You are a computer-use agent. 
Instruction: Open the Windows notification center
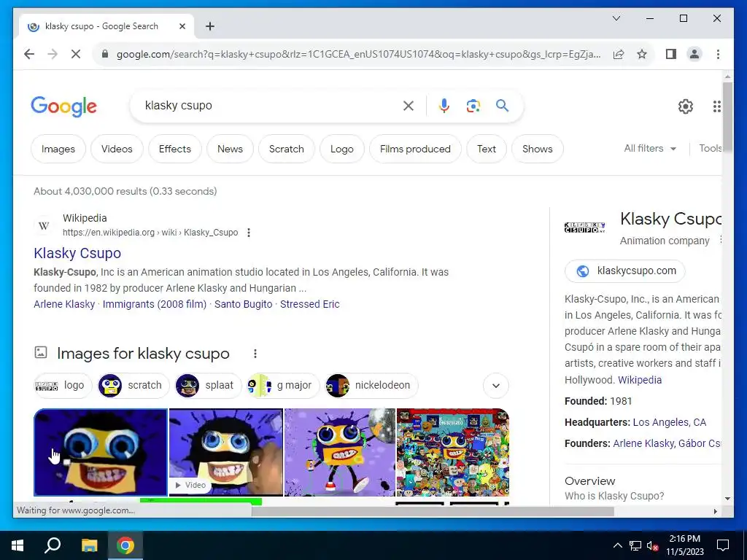click(723, 545)
